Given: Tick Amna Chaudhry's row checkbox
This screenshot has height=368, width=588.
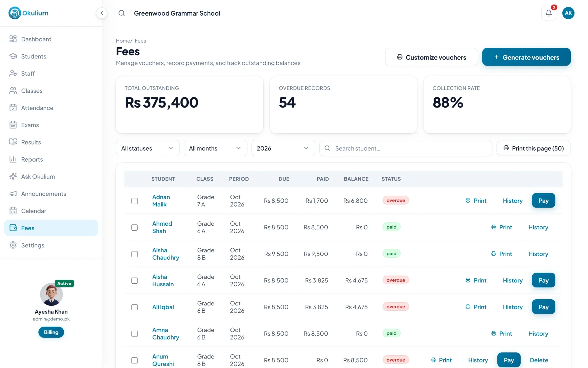Looking at the screenshot, I should (x=134, y=334).
